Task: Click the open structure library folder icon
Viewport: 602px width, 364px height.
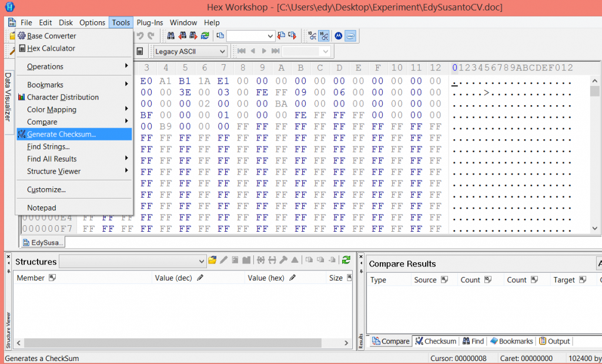Action: coord(213,260)
